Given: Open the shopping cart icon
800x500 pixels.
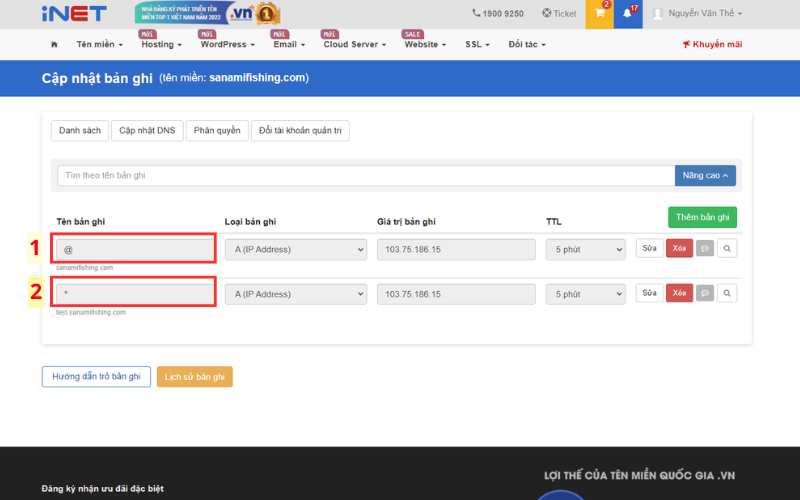Looking at the screenshot, I should pos(599,14).
